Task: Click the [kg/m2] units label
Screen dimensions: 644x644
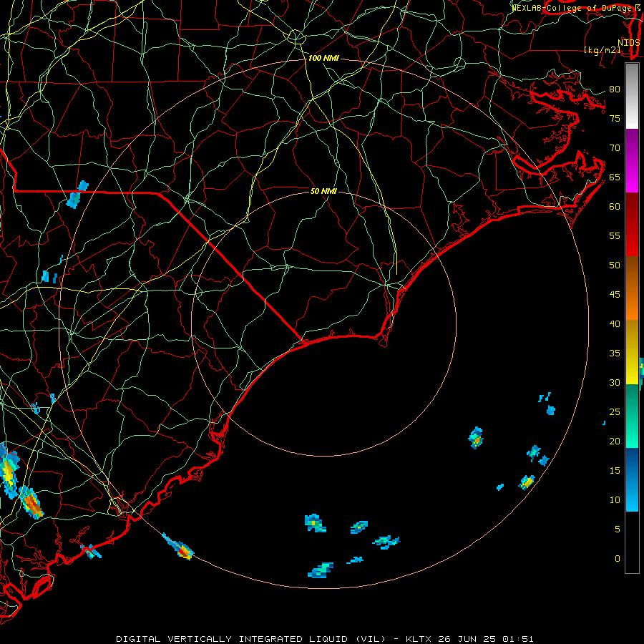Action: (x=602, y=50)
